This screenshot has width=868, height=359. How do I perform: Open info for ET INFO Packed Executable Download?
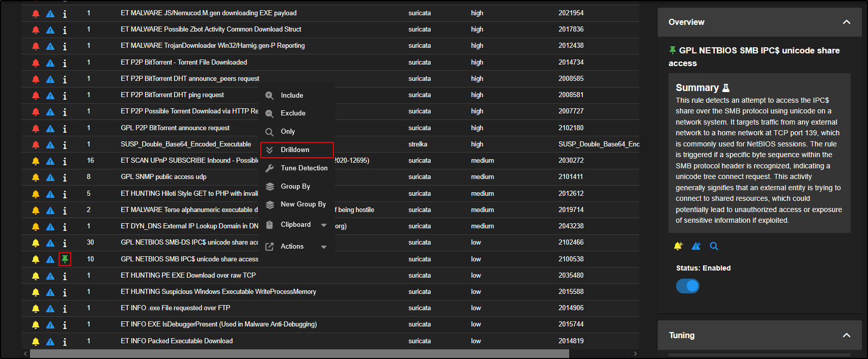[x=65, y=342]
